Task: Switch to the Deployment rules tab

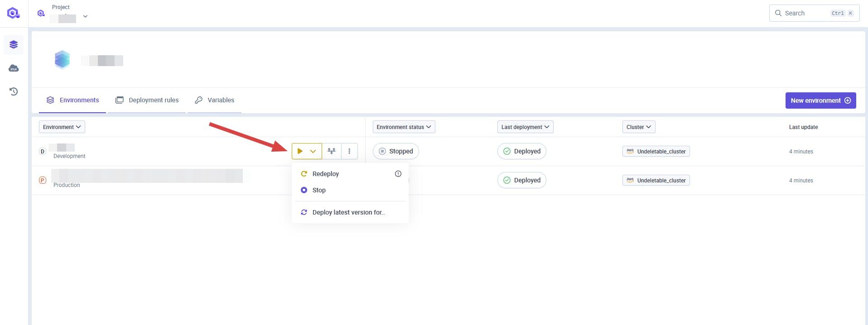Action: click(x=147, y=100)
